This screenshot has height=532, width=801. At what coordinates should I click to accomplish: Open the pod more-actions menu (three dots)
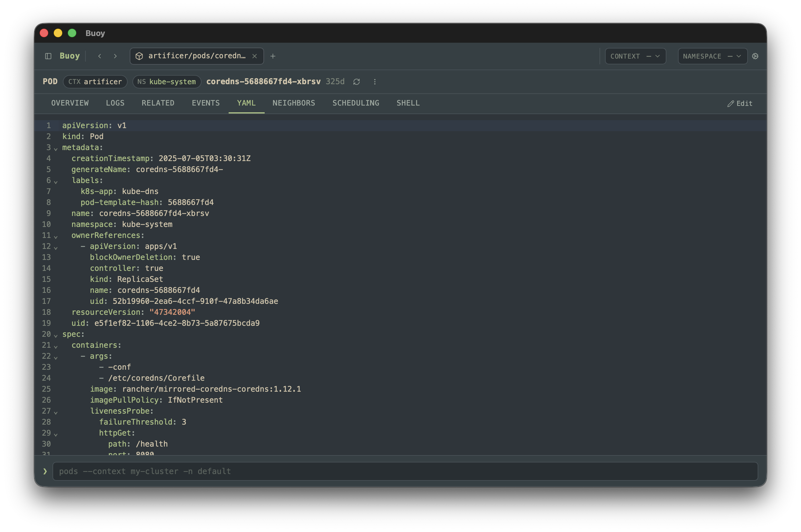375,82
